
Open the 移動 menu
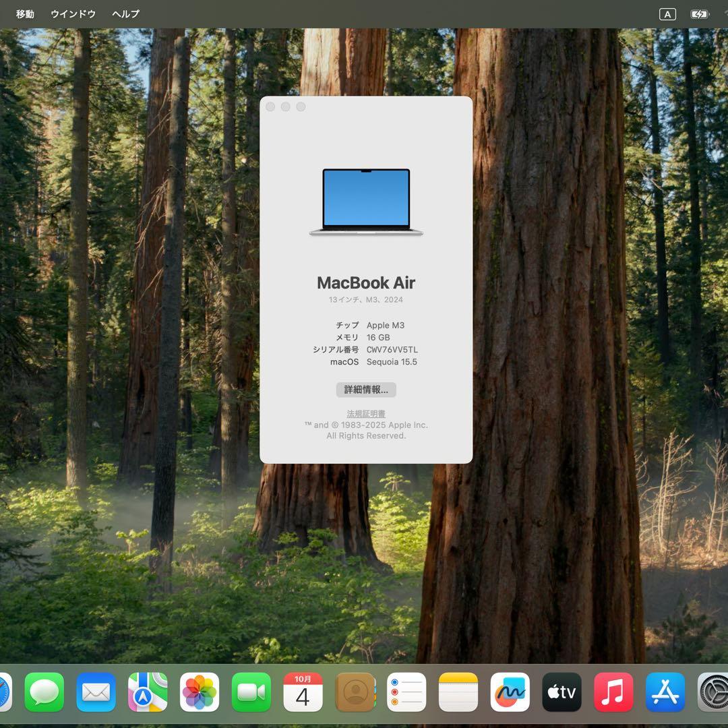tap(24, 13)
